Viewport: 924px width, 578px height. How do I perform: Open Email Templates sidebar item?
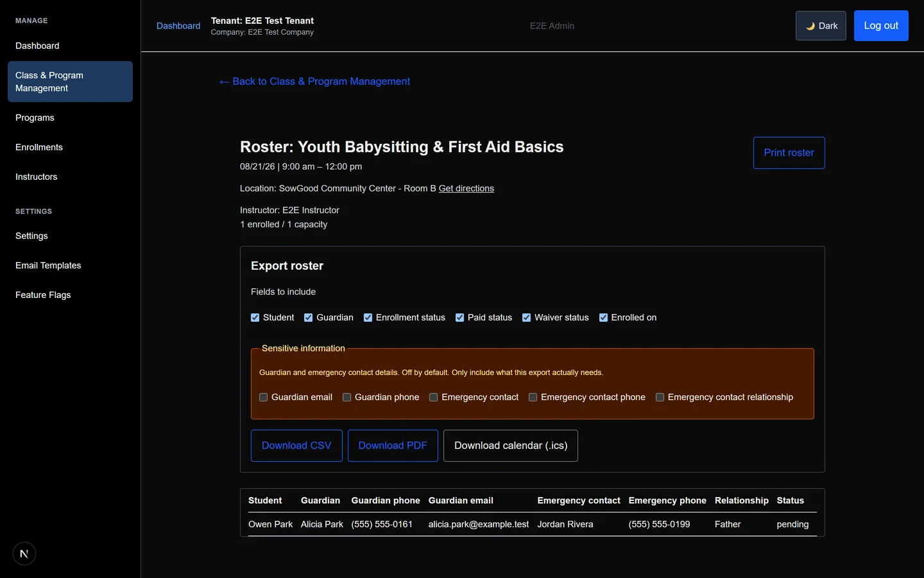[x=70, y=265]
